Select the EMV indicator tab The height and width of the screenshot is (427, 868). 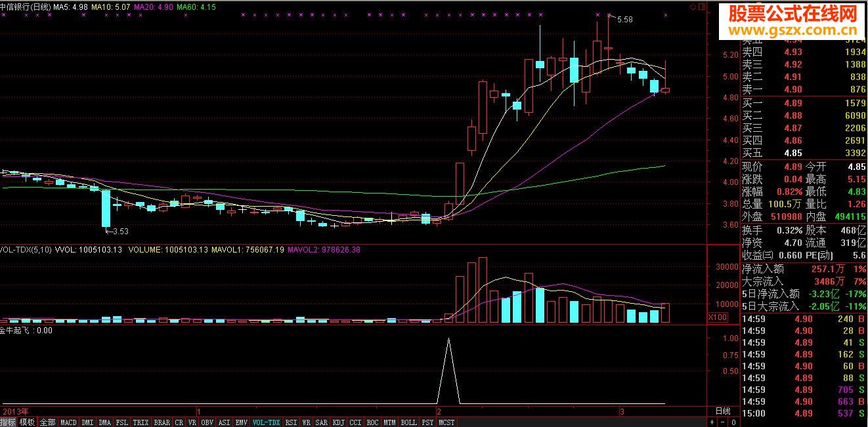click(242, 422)
